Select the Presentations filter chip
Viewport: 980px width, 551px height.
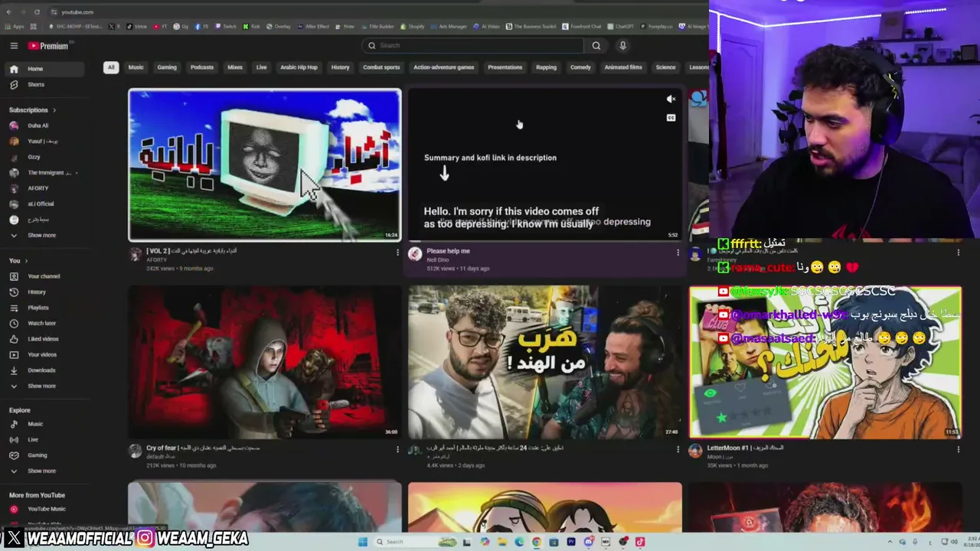point(505,67)
